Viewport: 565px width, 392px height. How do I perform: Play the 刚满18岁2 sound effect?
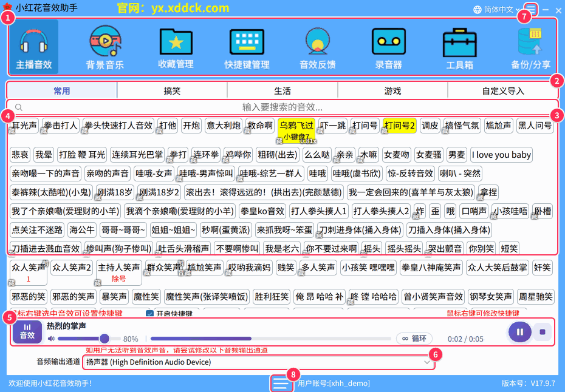[159, 192]
